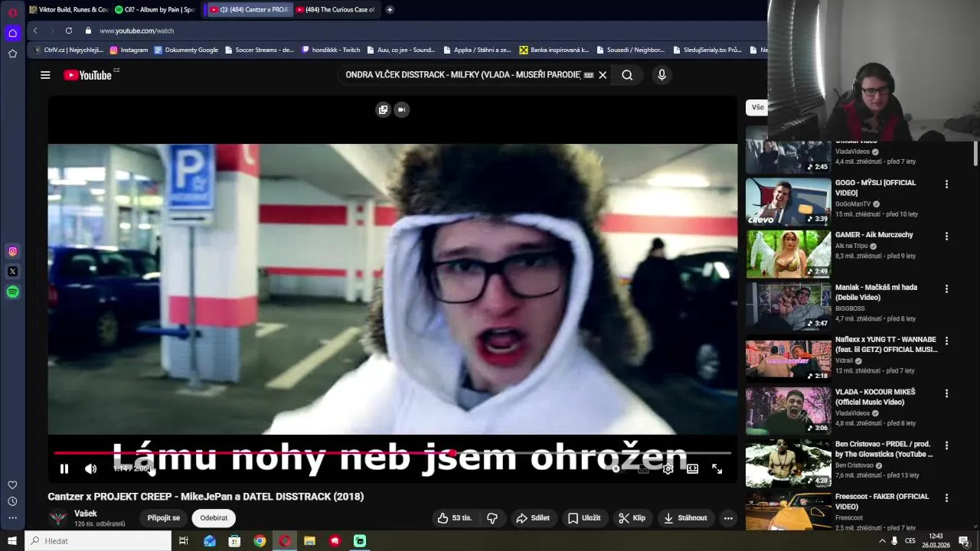Download video via Stáhnout
Image resolution: width=980 pixels, height=551 pixels.
pos(686,518)
